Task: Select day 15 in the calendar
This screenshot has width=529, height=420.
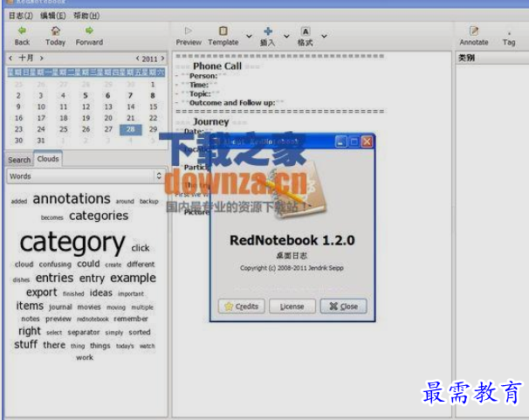Action: click(153, 107)
